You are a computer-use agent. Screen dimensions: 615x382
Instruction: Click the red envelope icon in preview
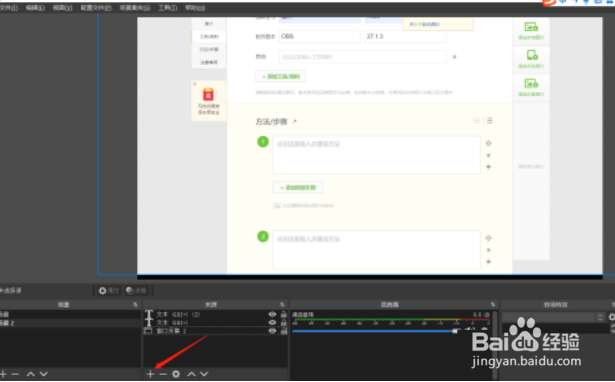208,95
